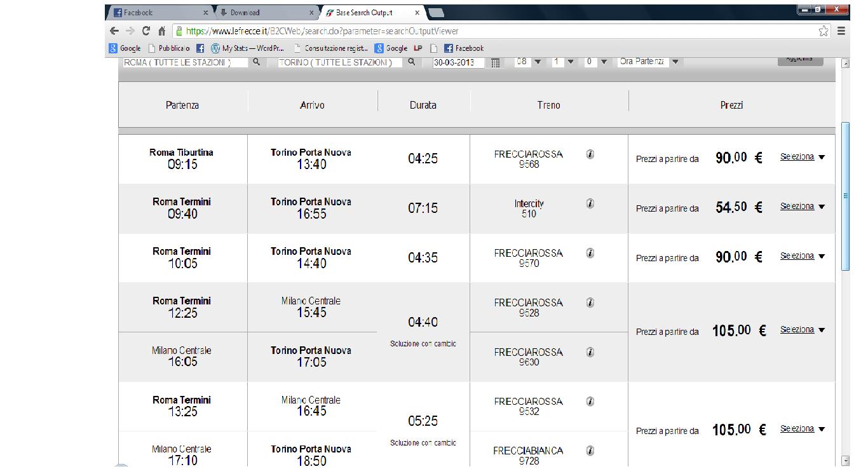The width and height of the screenshot is (868, 469).
Task: Click the page vertical scrollbar thumb
Action: [845, 196]
